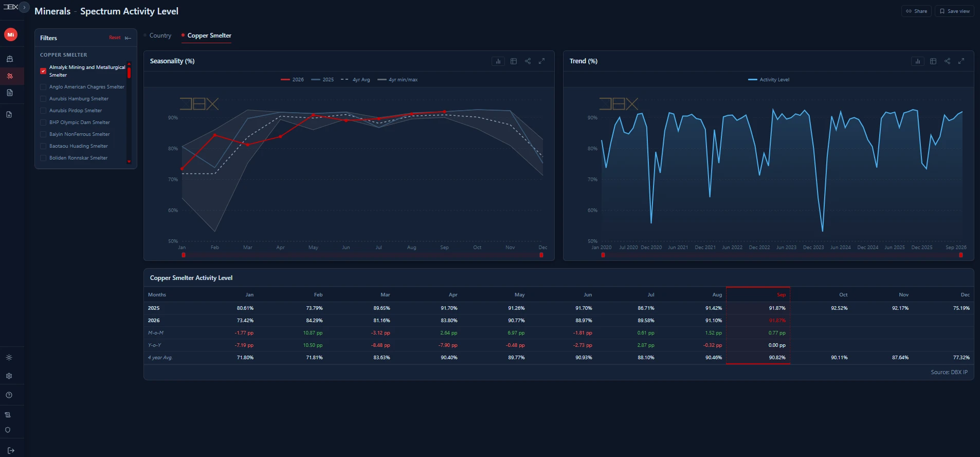Open the scroll document sidebar icon
The width and height of the screenshot is (980, 457).
coord(8,415)
